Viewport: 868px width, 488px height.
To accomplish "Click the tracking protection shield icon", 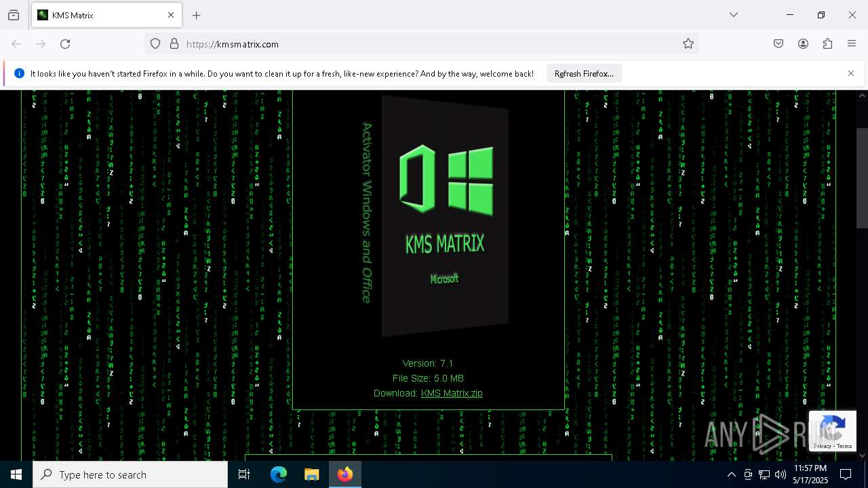I will (x=155, y=44).
